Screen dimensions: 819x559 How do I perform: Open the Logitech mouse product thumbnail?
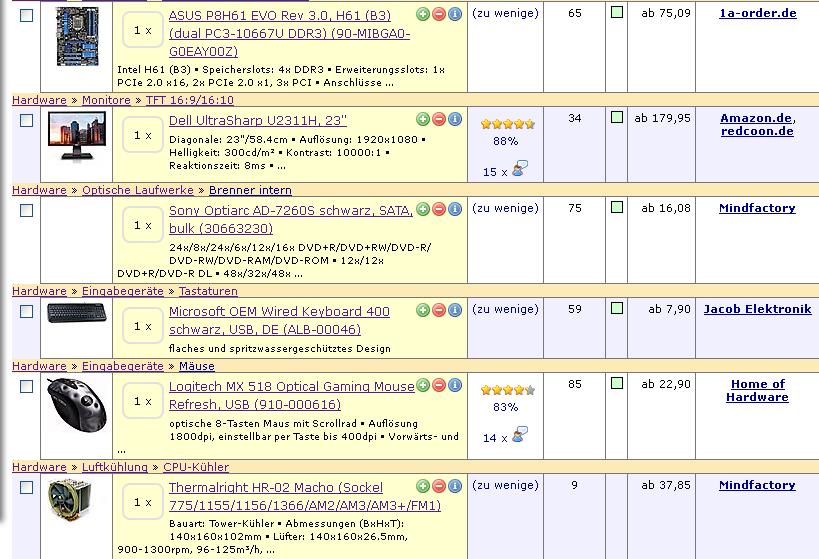76,405
